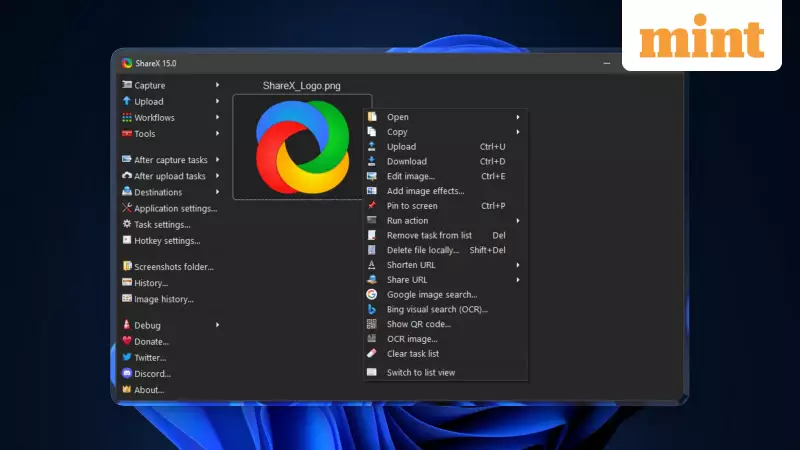Select Edit image from the context menu
The width and height of the screenshot is (800, 450).
tap(410, 176)
